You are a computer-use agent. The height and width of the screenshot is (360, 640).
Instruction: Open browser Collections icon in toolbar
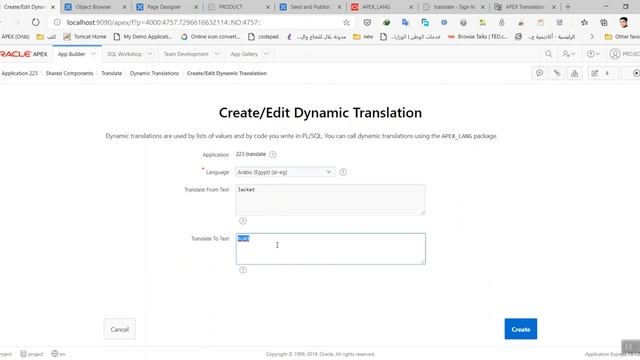(x=604, y=22)
